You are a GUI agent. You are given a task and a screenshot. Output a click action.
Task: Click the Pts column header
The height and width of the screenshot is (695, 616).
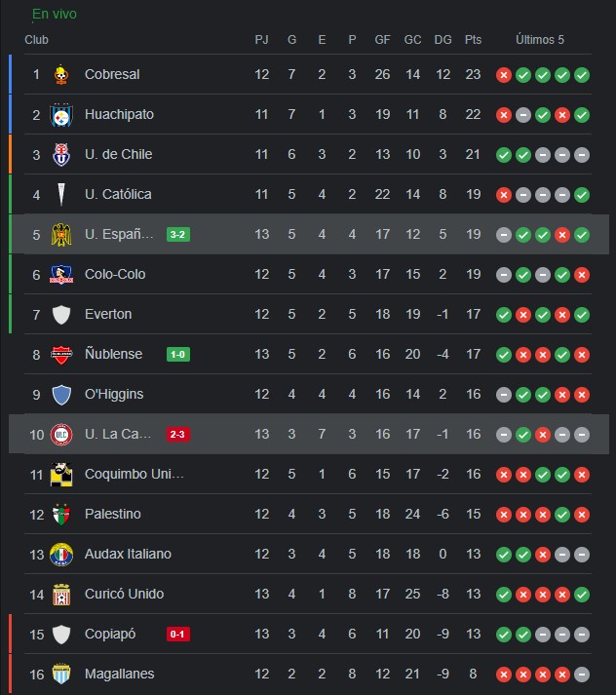pyautogui.click(x=473, y=40)
